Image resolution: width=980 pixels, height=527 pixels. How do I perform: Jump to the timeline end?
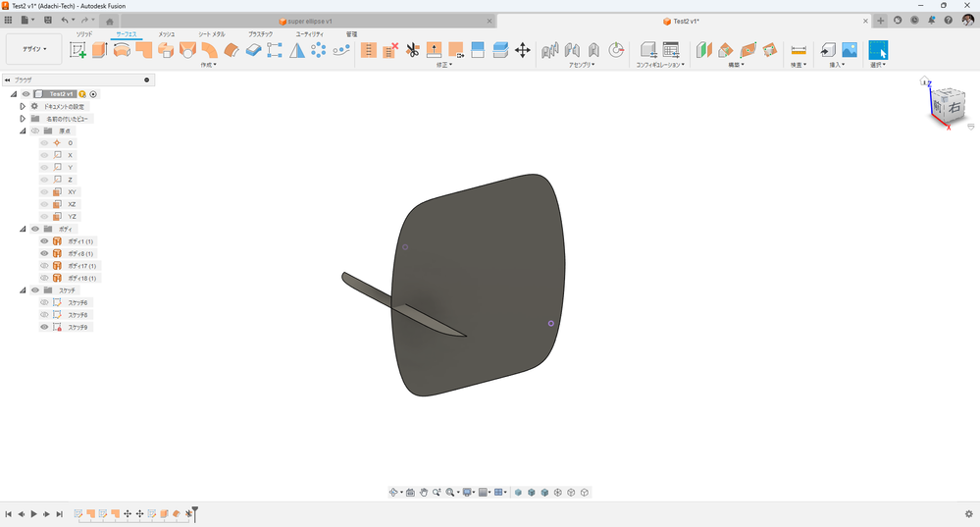click(x=60, y=514)
